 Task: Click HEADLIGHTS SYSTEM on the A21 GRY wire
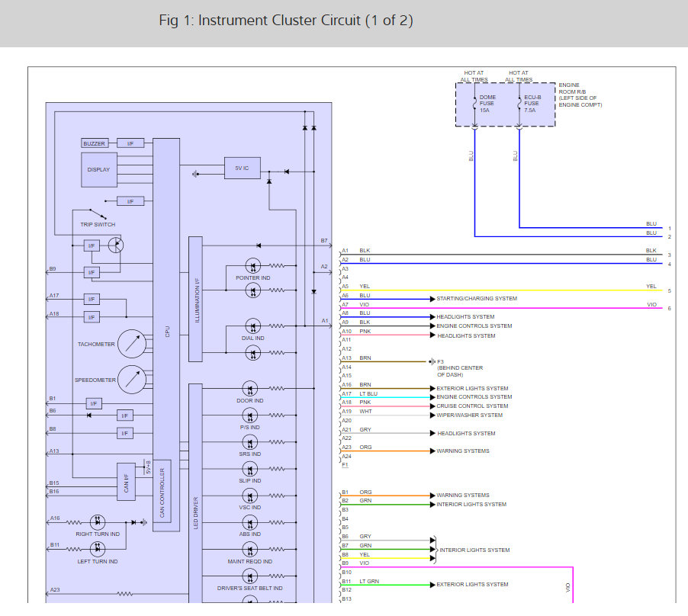coord(466,433)
